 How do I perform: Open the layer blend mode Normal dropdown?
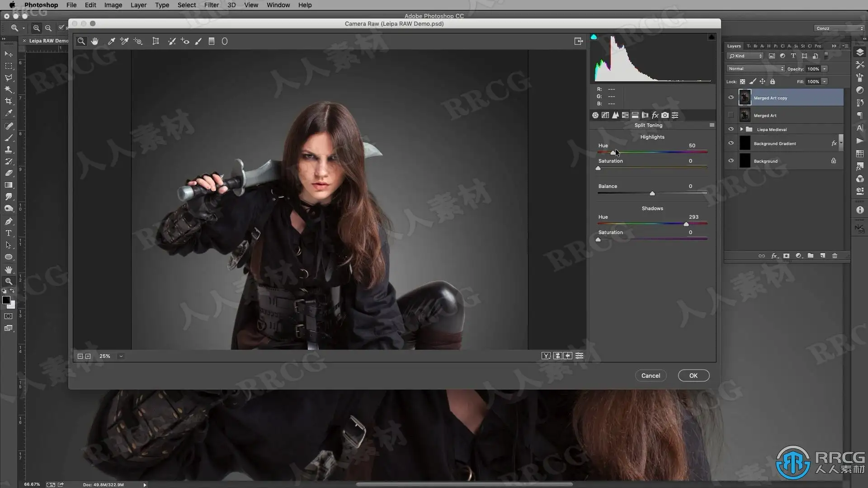click(x=755, y=69)
